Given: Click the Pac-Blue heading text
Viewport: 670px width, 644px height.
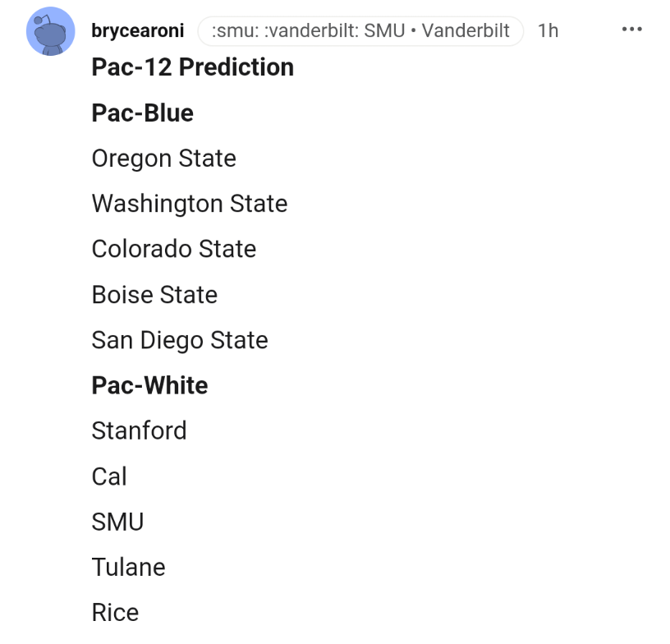Looking at the screenshot, I should (x=142, y=113).
